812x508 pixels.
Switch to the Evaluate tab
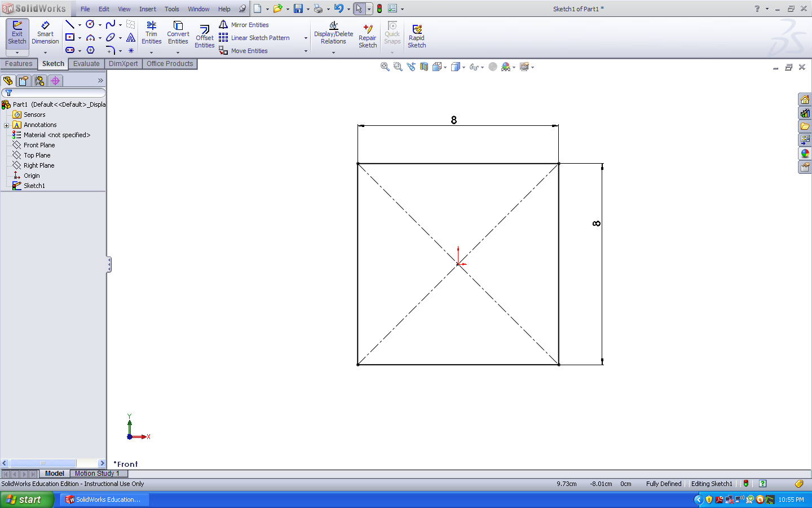[86, 64]
